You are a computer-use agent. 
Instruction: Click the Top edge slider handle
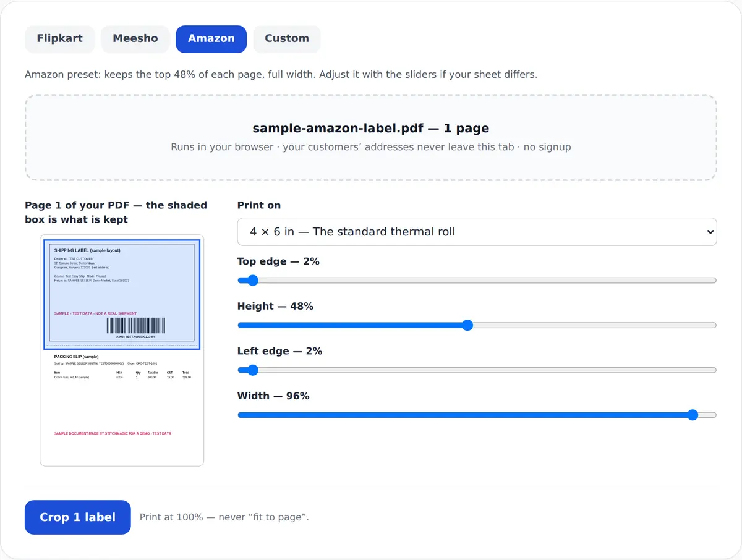point(252,281)
